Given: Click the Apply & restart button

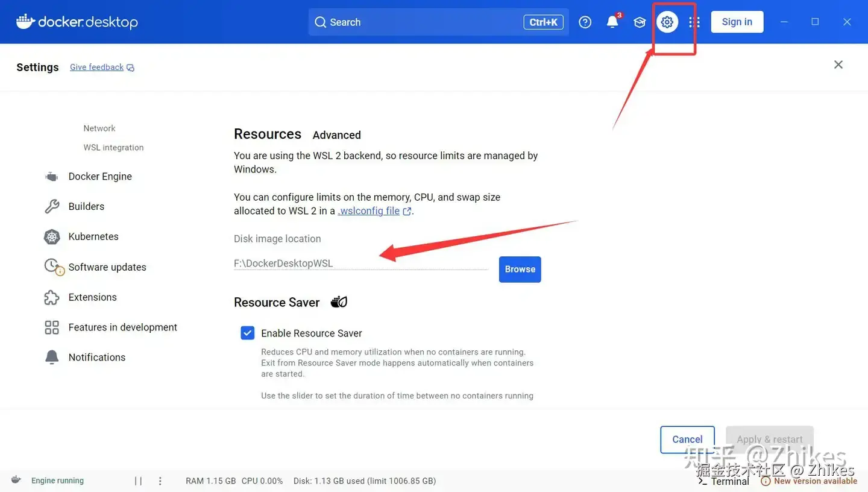Looking at the screenshot, I should tap(770, 440).
